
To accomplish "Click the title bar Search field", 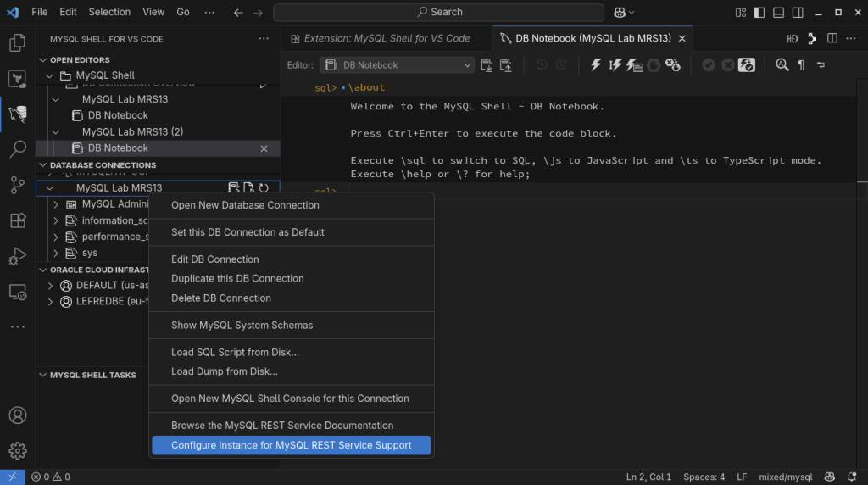I will (x=438, y=12).
